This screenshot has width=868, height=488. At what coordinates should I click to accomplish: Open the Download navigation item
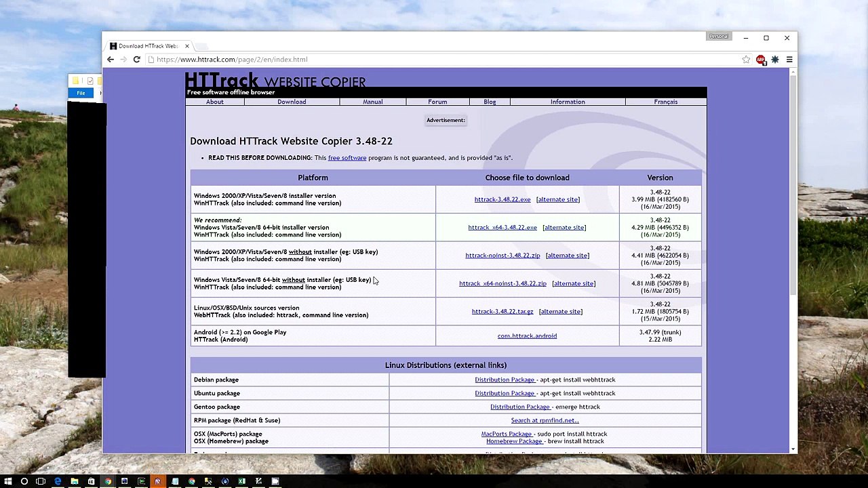tap(292, 102)
